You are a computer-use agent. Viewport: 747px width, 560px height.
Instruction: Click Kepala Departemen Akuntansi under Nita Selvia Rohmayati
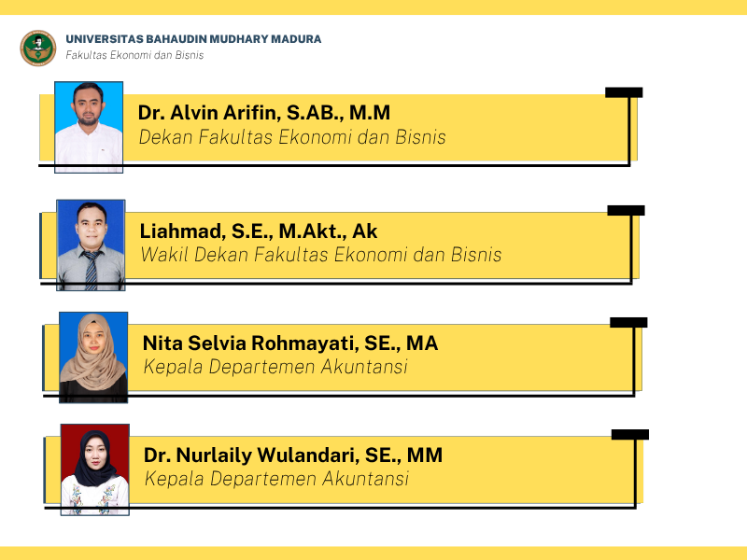coord(275,367)
